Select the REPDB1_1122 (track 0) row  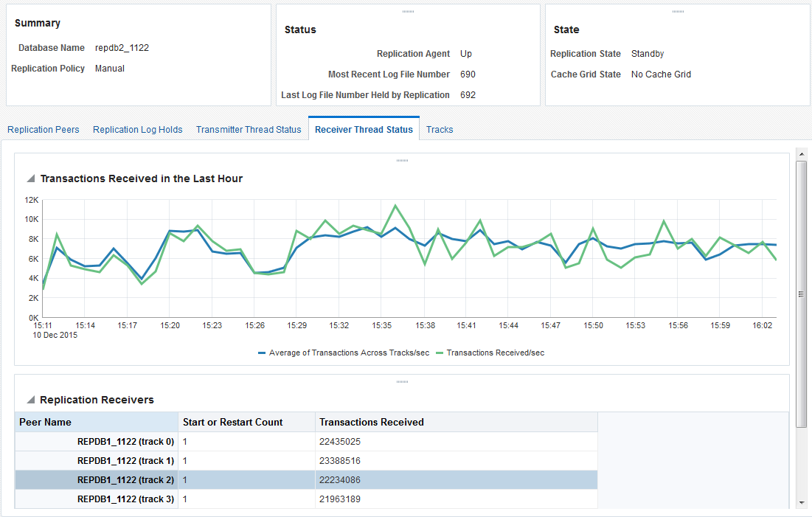click(125, 442)
